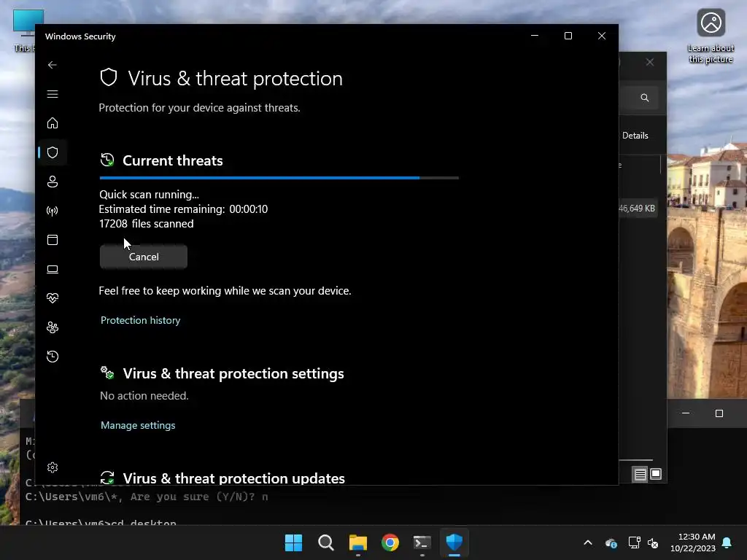Close the Windows Security window
747x560 pixels.
[602, 36]
